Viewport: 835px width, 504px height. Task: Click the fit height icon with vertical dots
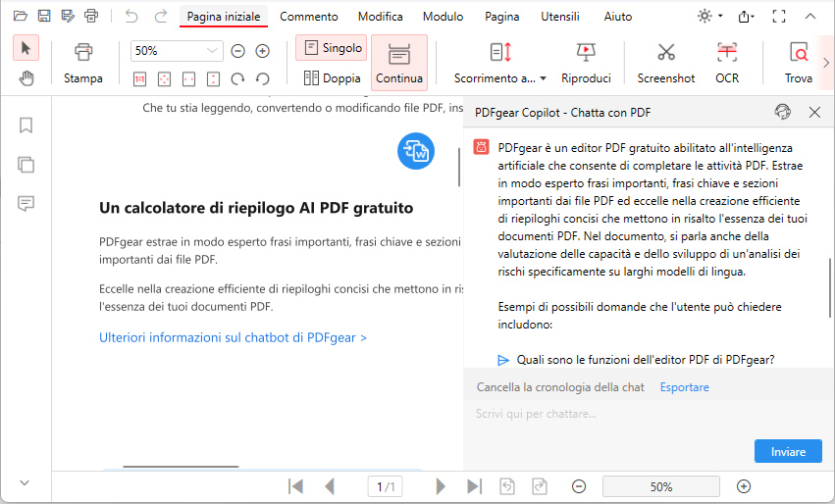point(213,79)
